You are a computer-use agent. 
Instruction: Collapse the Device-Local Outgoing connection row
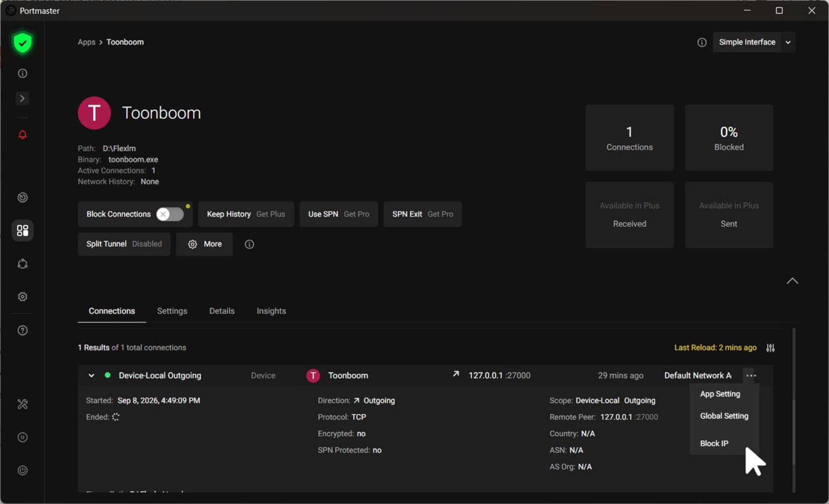pos(91,375)
